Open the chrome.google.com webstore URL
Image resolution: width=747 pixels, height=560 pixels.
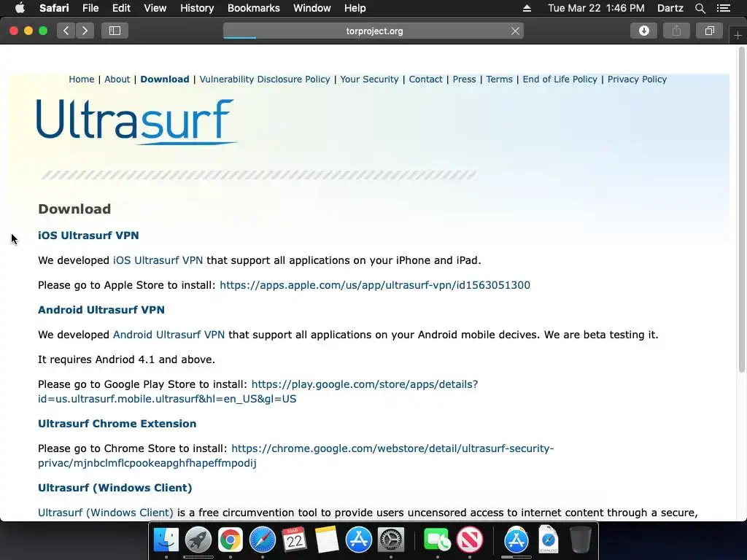point(392,448)
